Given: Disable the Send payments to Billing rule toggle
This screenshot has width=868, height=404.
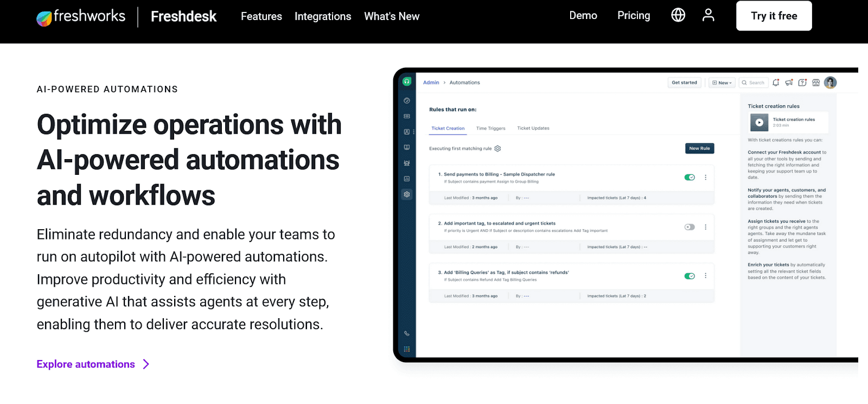Looking at the screenshot, I should tap(690, 178).
